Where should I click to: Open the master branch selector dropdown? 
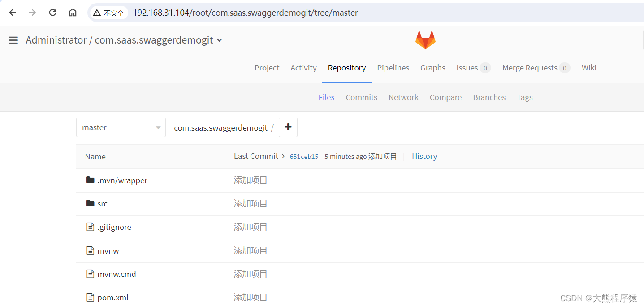click(x=121, y=127)
